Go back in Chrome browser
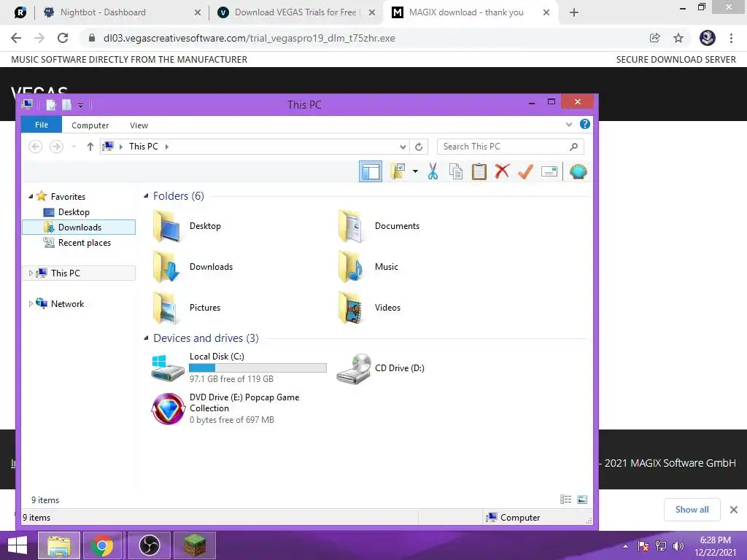The height and width of the screenshot is (560, 747). coord(16,38)
